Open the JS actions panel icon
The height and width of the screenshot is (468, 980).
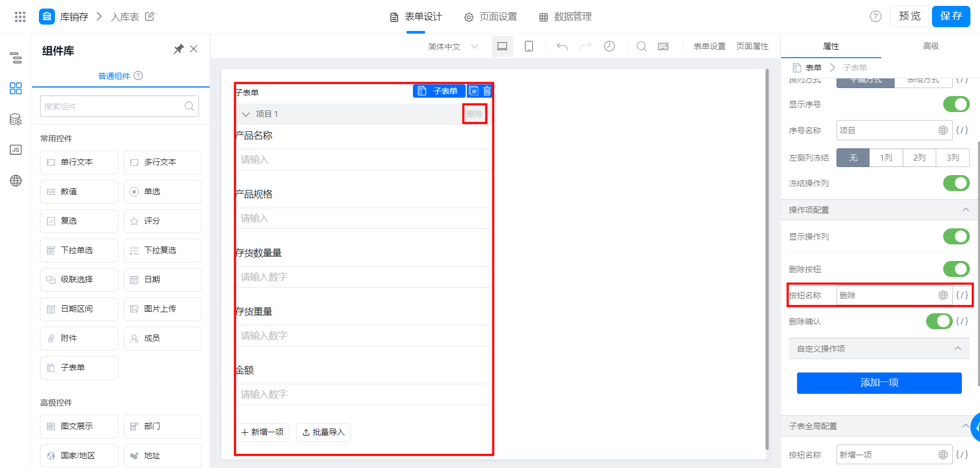tap(16, 150)
